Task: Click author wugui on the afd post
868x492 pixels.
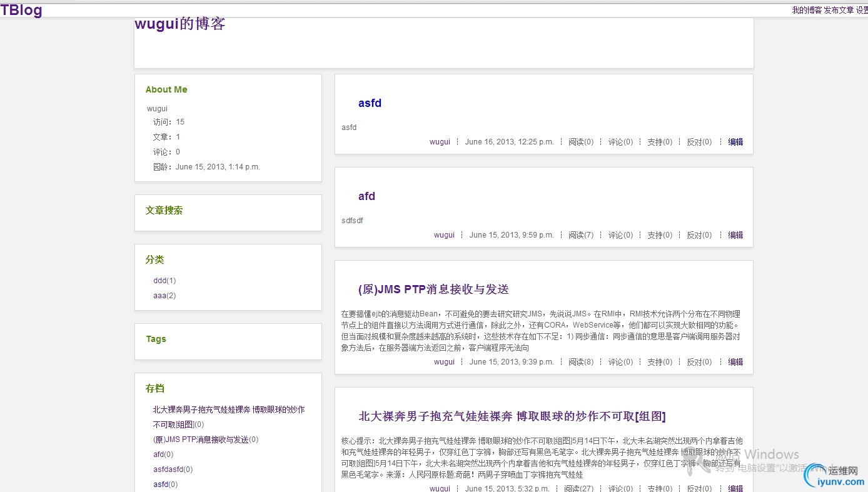Action: (x=444, y=235)
